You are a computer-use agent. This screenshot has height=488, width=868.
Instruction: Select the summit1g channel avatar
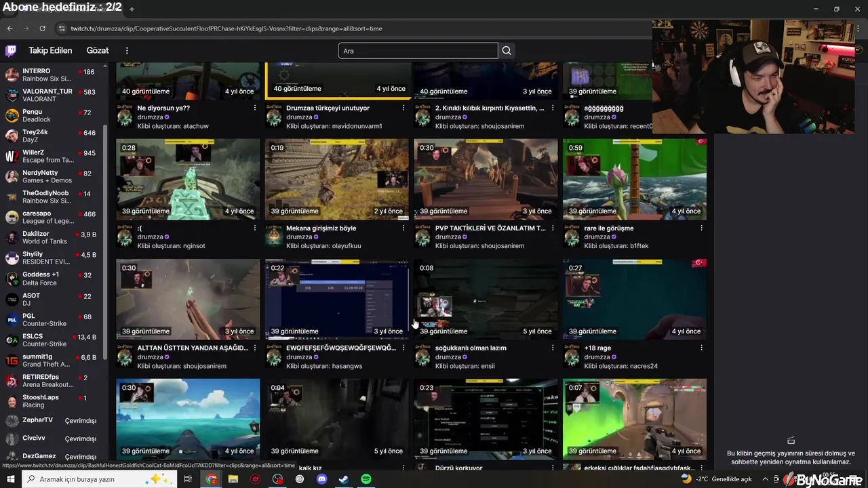[12, 361]
